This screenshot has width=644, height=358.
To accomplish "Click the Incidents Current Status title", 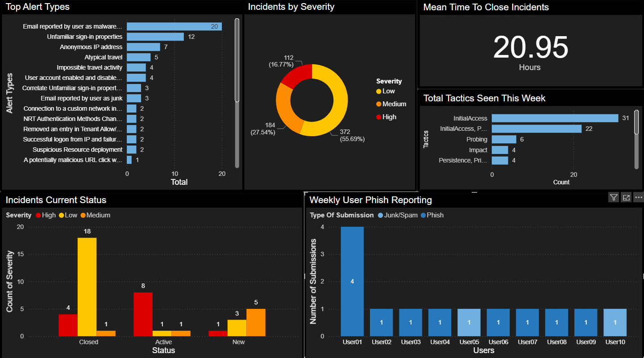I will 56,200.
